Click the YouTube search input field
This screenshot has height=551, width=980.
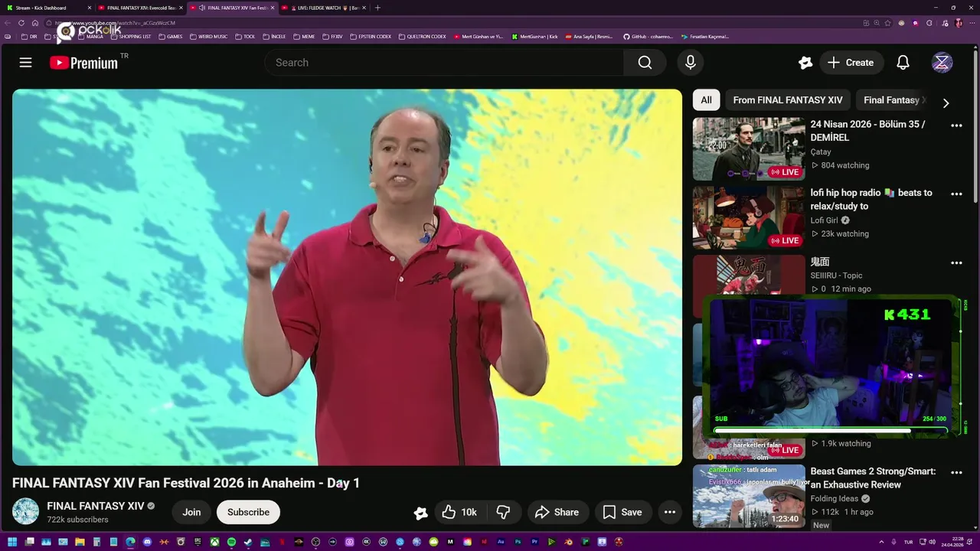(x=444, y=63)
